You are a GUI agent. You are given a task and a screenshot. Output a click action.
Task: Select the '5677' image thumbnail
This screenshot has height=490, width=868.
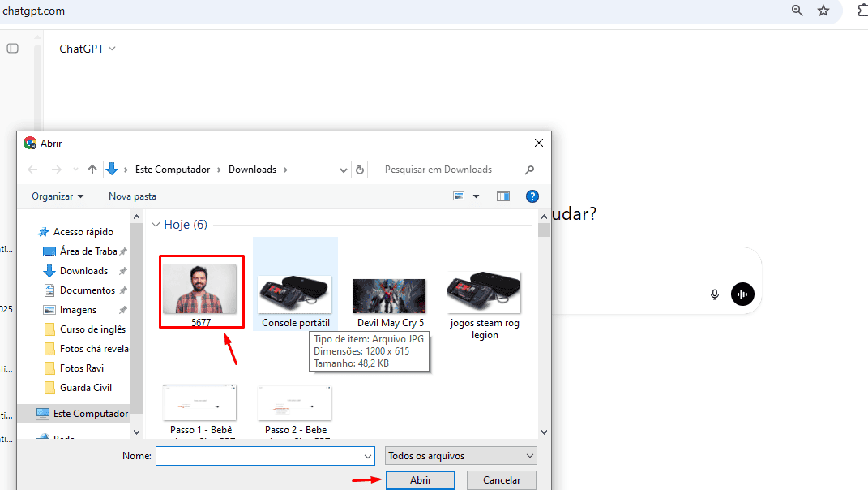tap(201, 289)
